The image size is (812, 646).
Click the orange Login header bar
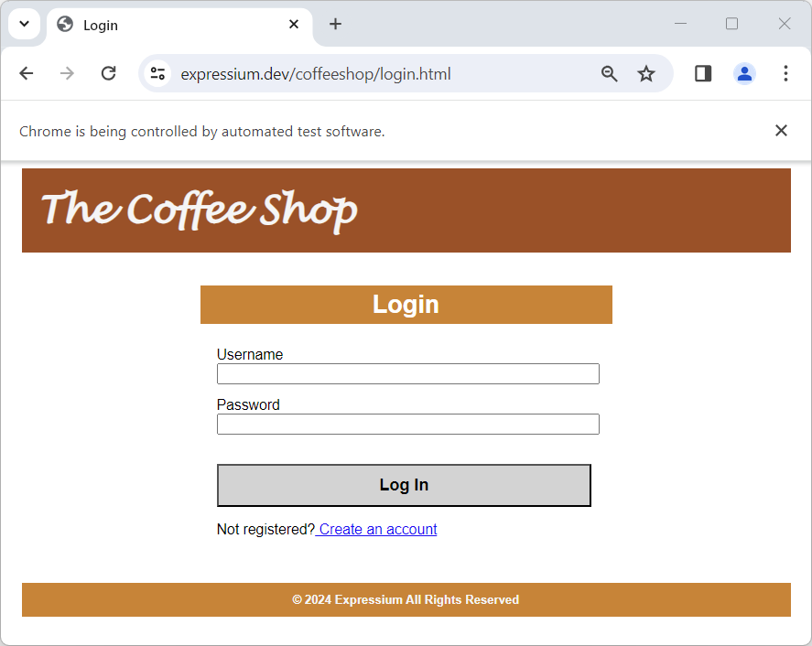(x=406, y=304)
